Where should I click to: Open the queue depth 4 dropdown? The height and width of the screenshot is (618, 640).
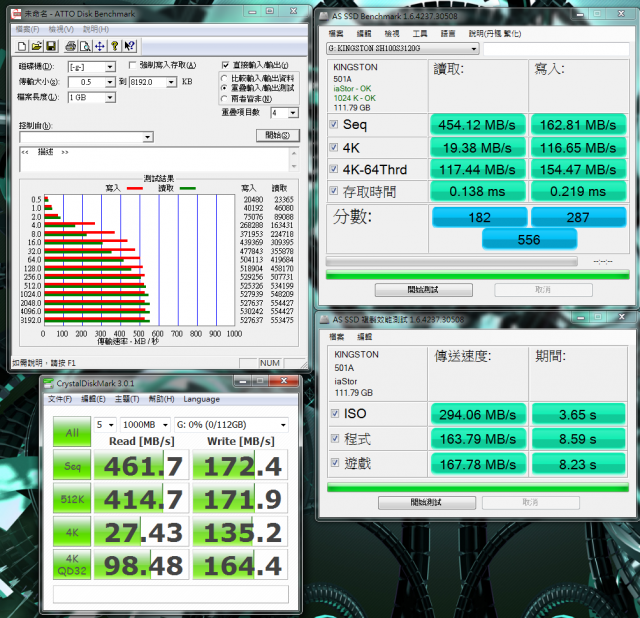coord(293,113)
